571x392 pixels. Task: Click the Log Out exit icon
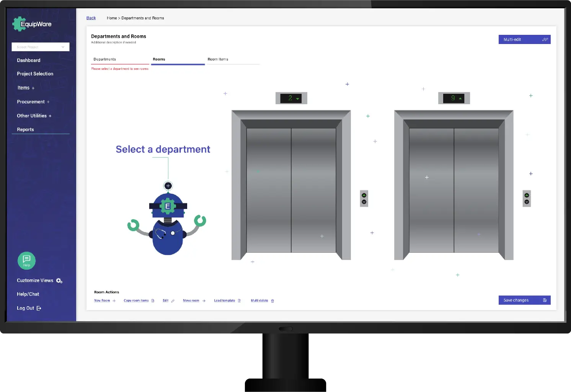click(x=38, y=308)
